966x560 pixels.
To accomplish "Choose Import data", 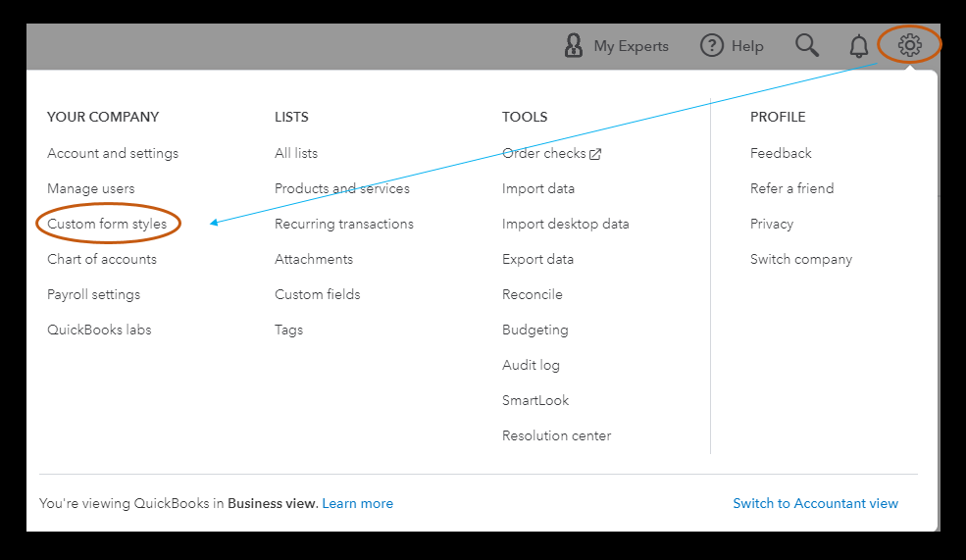I will (x=537, y=188).
